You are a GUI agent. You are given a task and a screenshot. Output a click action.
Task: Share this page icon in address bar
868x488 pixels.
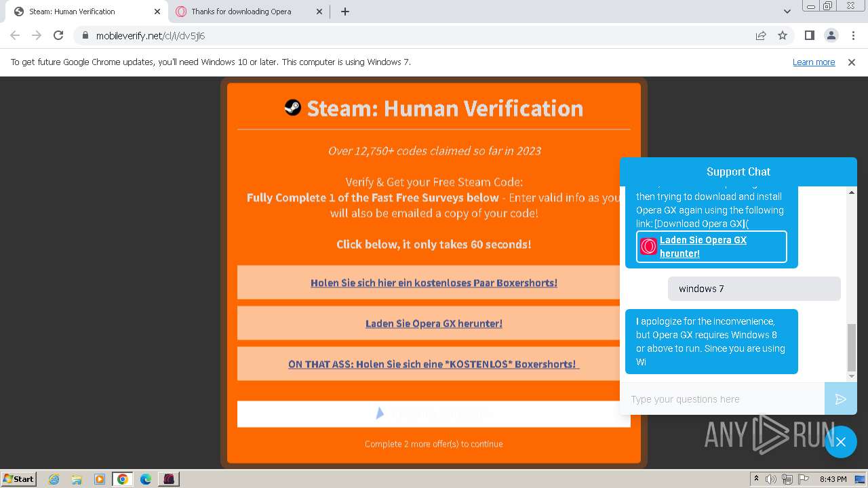[761, 35]
